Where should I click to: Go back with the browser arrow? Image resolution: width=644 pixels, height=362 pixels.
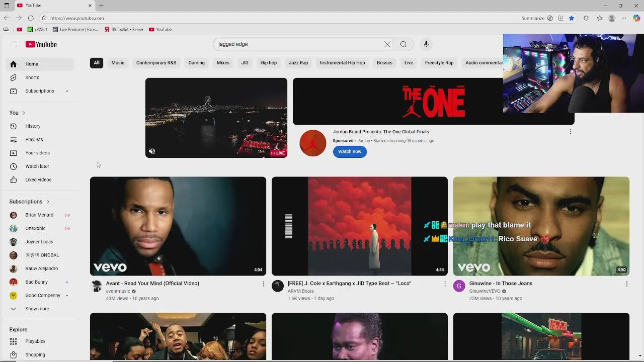[7, 18]
